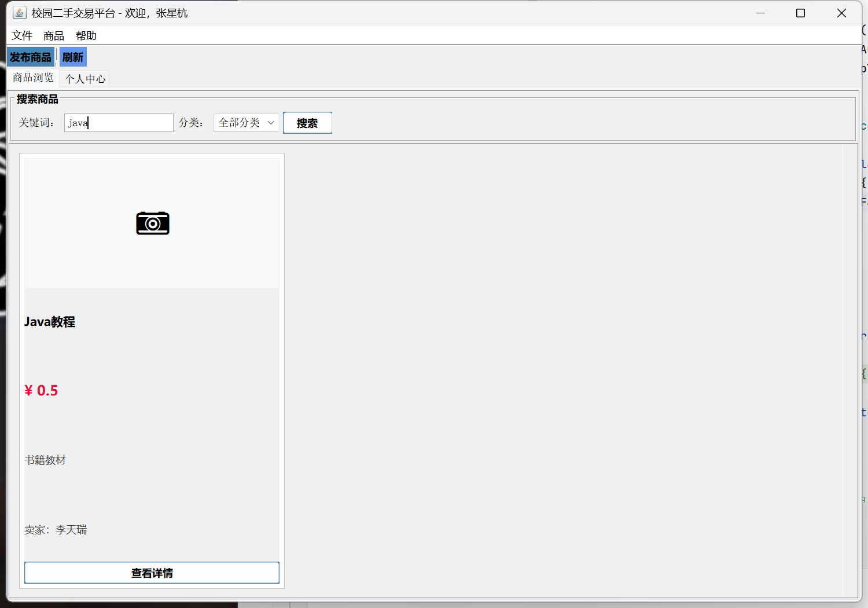The width and height of the screenshot is (868, 608).
Task: Click the 刷新 toolbar button
Action: [73, 57]
